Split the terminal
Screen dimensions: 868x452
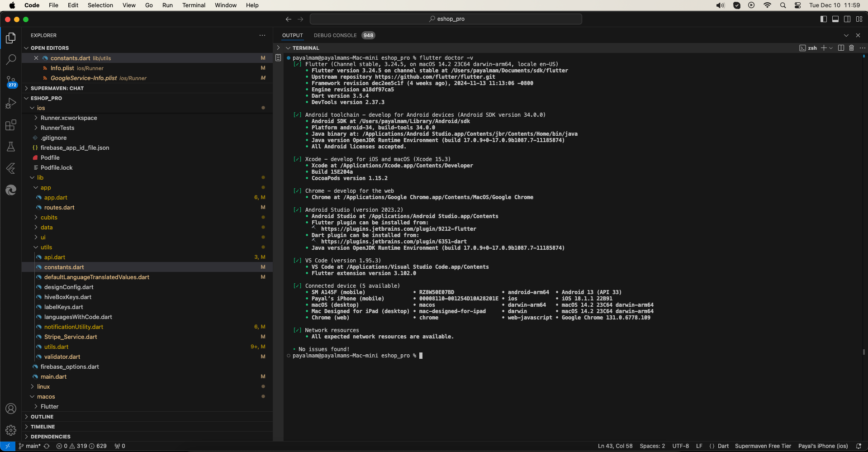click(x=841, y=48)
